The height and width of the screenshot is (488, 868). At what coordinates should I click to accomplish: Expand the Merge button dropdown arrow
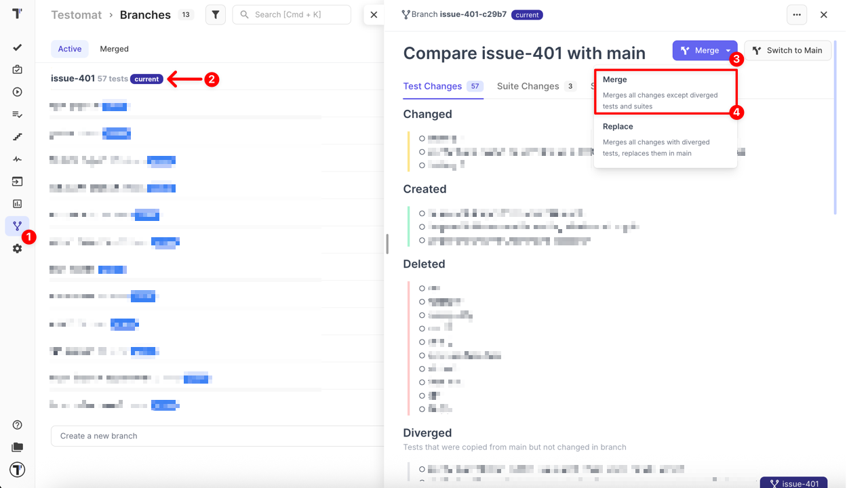(x=728, y=51)
